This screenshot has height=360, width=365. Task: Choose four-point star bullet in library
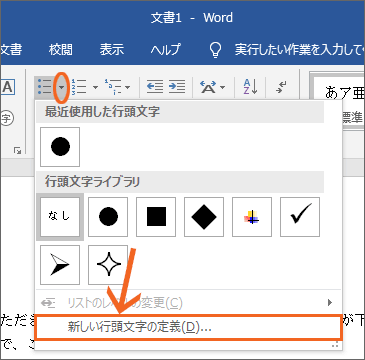[108, 265]
